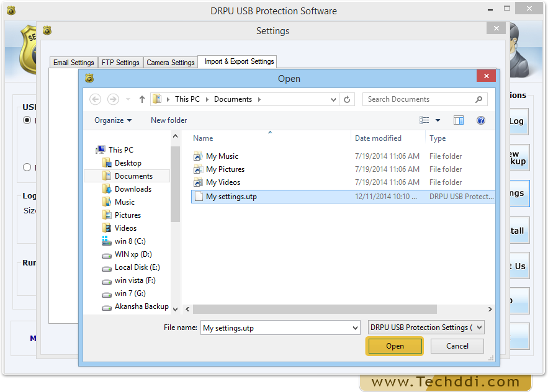Screen dimensions: 548x392
Task: Select the Documents item in navigation tree
Action: pyautogui.click(x=127, y=176)
